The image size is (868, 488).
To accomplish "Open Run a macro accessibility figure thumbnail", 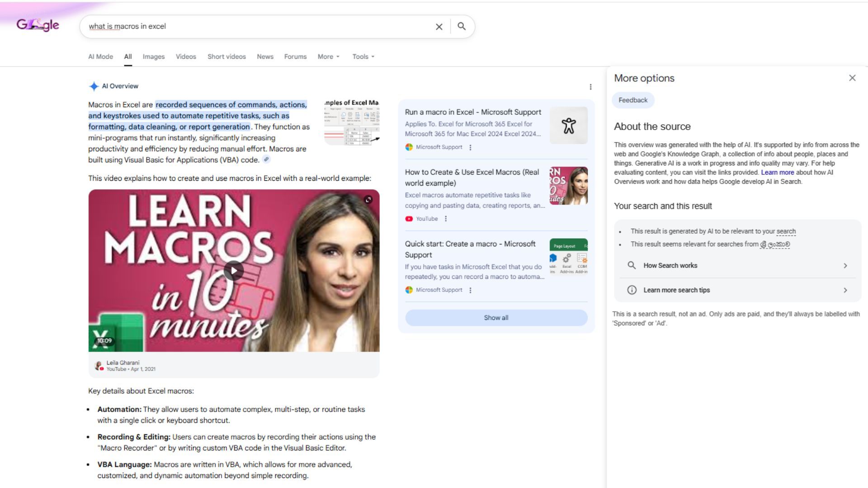I will point(568,126).
